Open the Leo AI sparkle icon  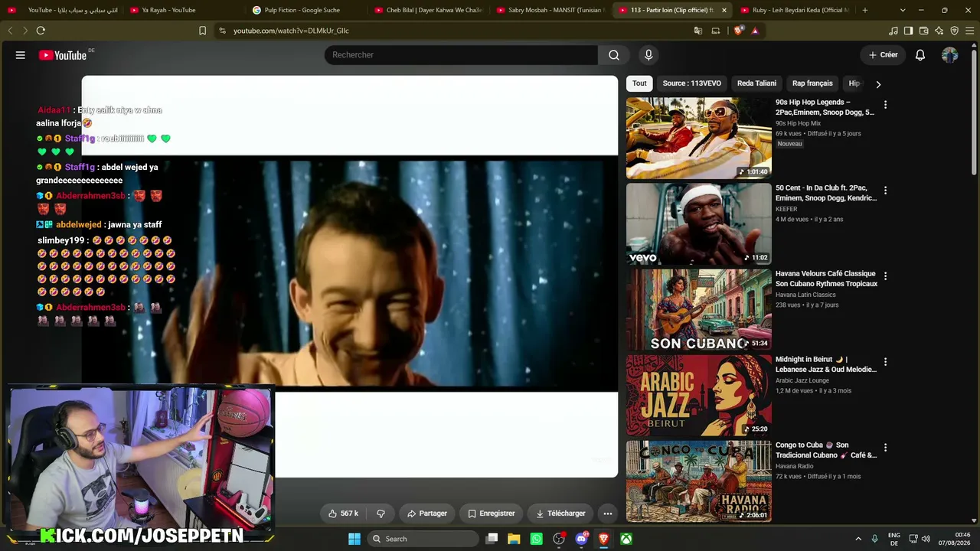coord(939,31)
